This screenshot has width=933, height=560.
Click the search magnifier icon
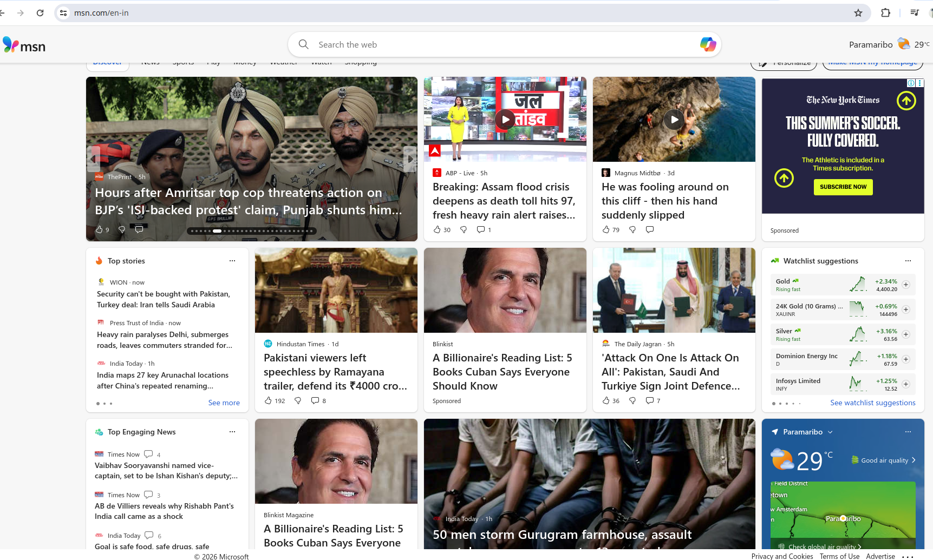[x=304, y=44]
